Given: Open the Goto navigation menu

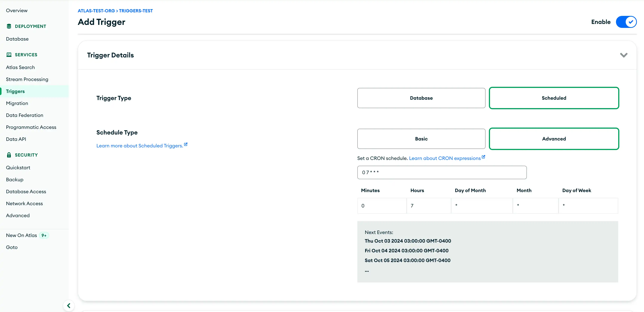Looking at the screenshot, I should [12, 247].
